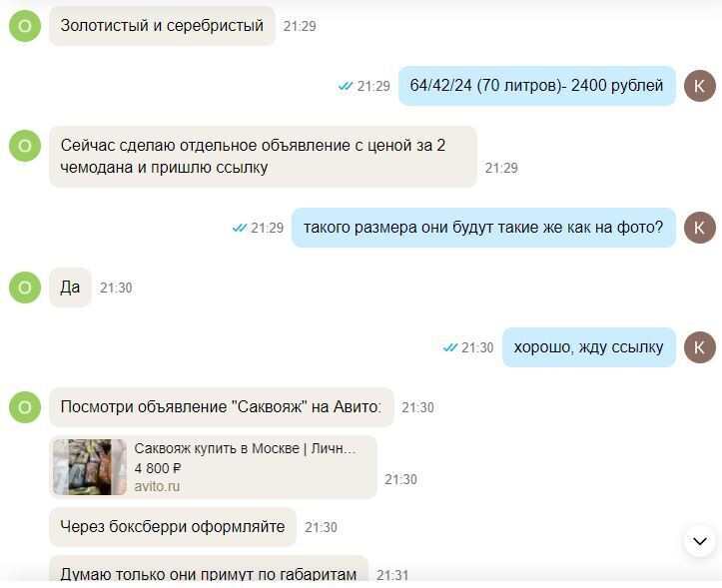
Task: Click the "4 800 ₽" price text
Action: tap(158, 468)
